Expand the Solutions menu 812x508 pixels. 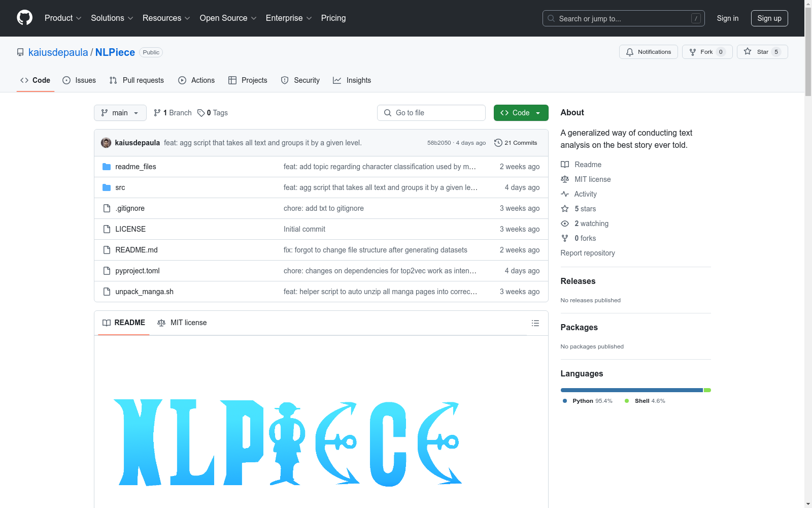pyautogui.click(x=112, y=18)
